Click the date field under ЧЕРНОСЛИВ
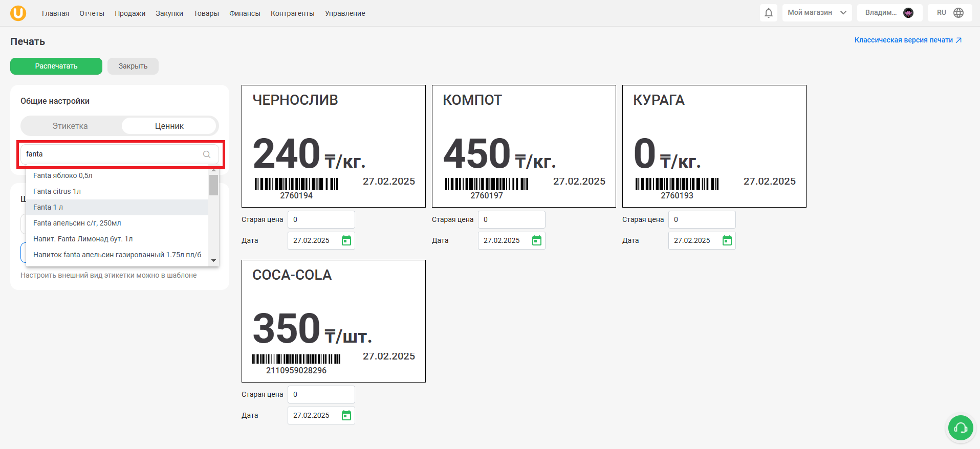Viewport: 980px width, 449px height. tap(321, 240)
